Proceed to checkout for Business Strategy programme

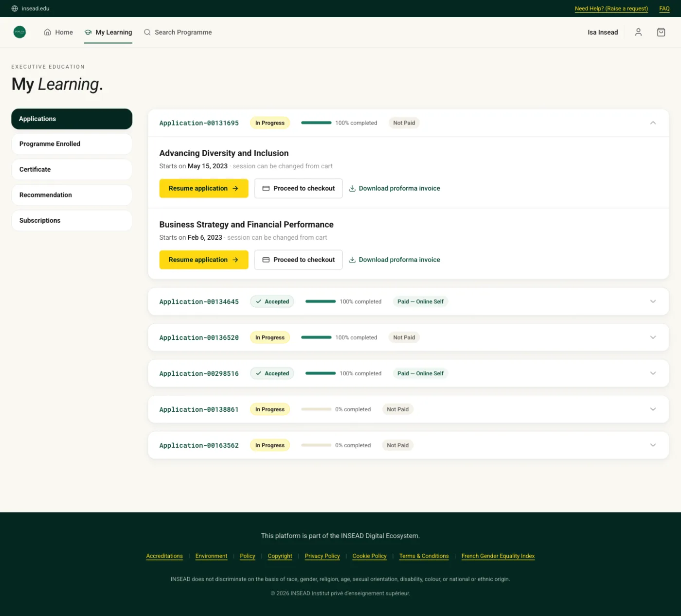tap(298, 260)
